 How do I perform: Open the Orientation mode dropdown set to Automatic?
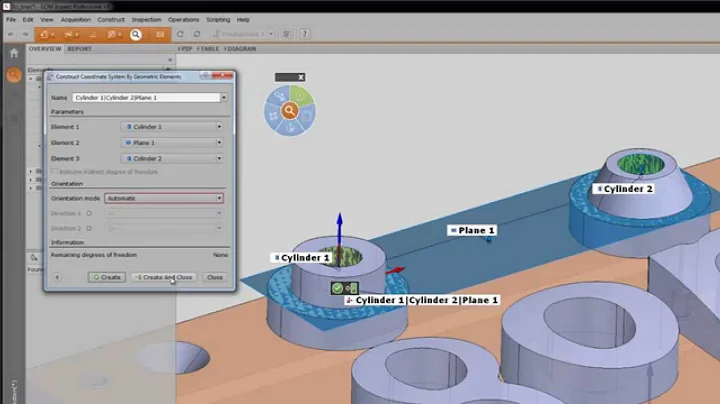tap(164, 198)
